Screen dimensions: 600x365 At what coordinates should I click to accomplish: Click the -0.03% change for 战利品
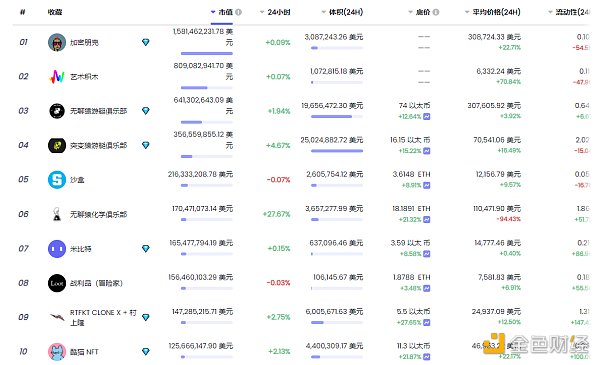(279, 283)
